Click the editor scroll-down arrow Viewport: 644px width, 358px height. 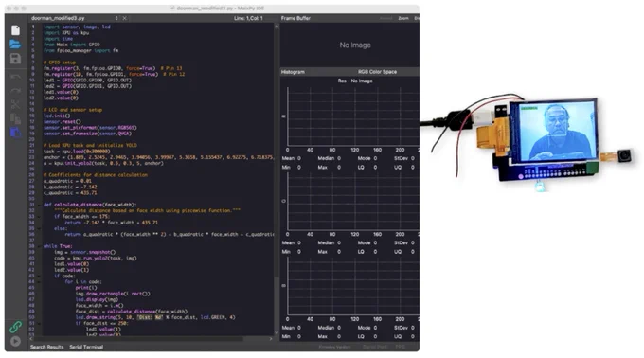point(277,332)
